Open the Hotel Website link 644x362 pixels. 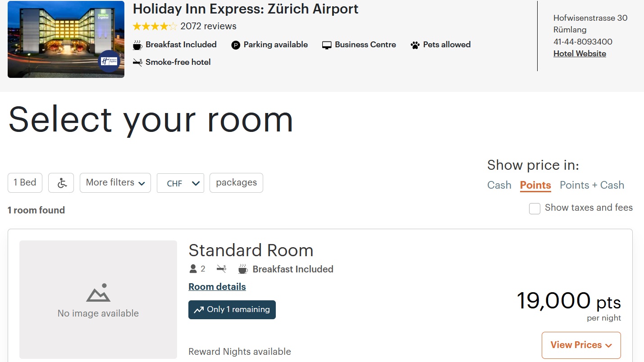(580, 54)
